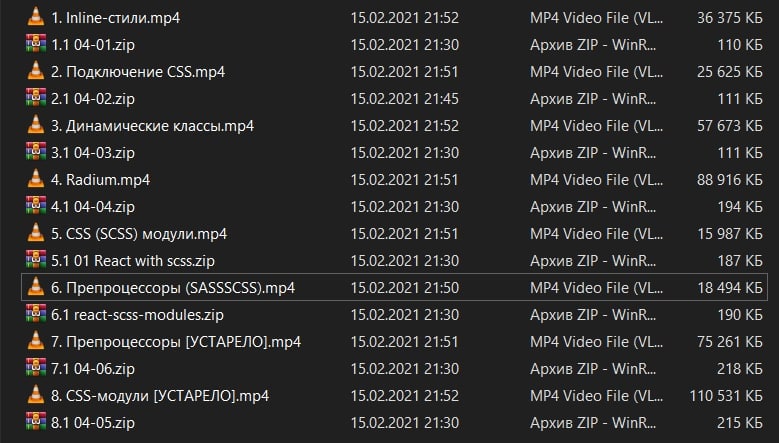Viewport: 779px width, 443px height.
Task: Select the 4.1 04-04.zip archive name
Action: point(92,206)
